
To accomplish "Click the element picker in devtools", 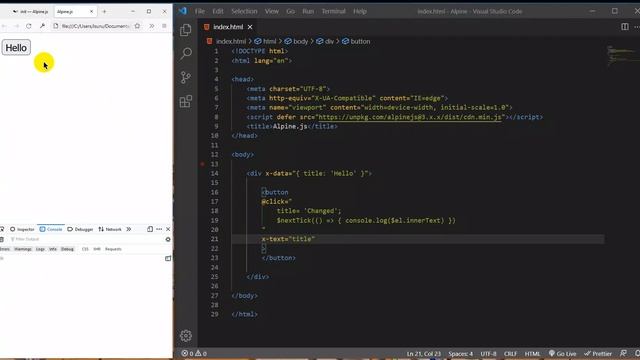I will coord(2,229).
